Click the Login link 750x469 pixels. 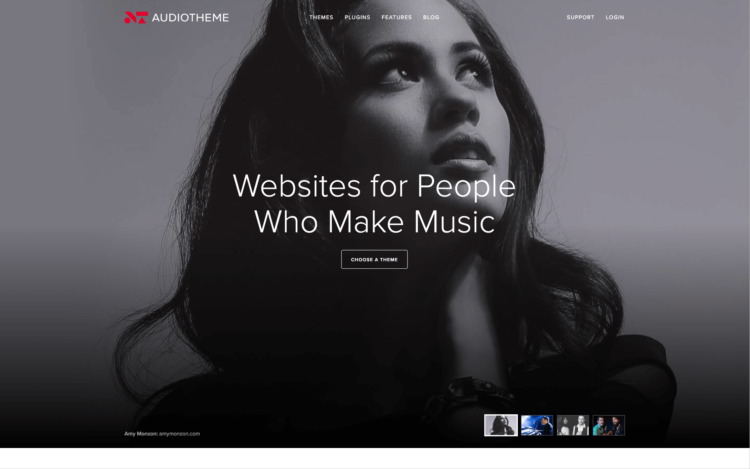coord(615,17)
